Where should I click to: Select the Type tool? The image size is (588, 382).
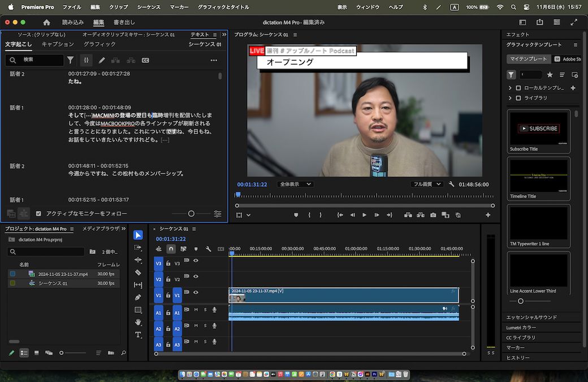138,334
